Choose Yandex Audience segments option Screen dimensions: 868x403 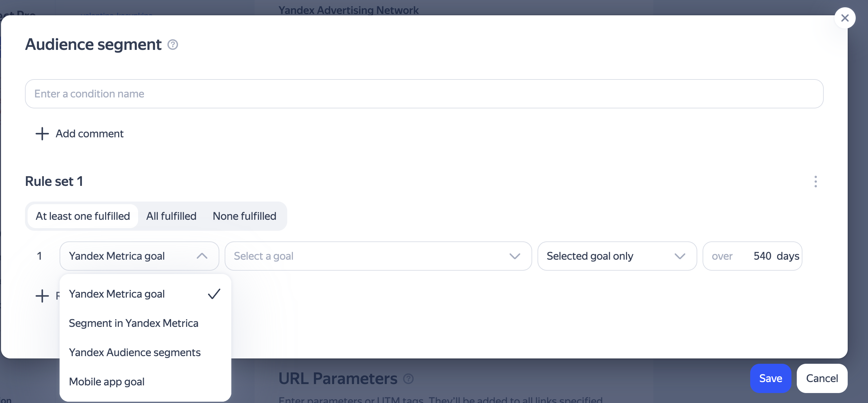(x=135, y=352)
